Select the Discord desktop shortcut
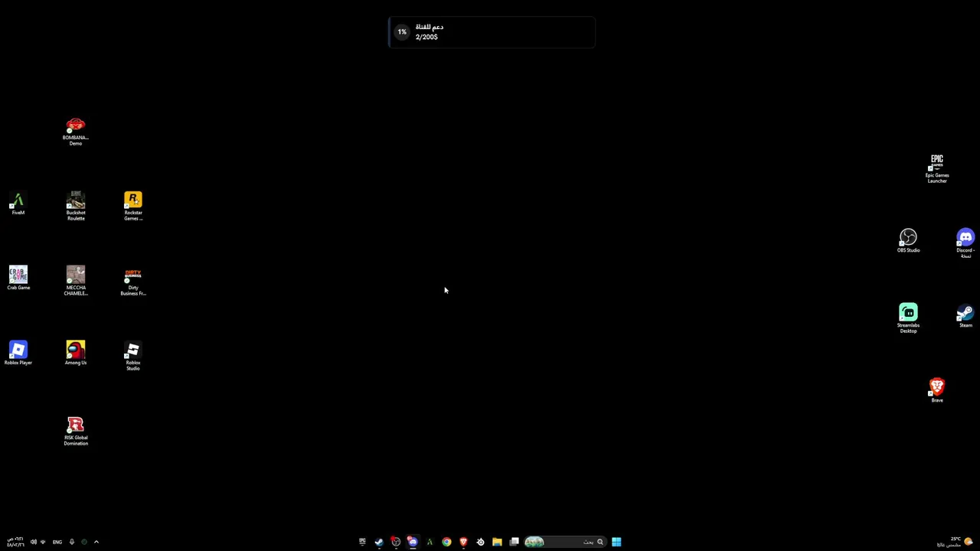This screenshot has width=980, height=551. coord(965,244)
